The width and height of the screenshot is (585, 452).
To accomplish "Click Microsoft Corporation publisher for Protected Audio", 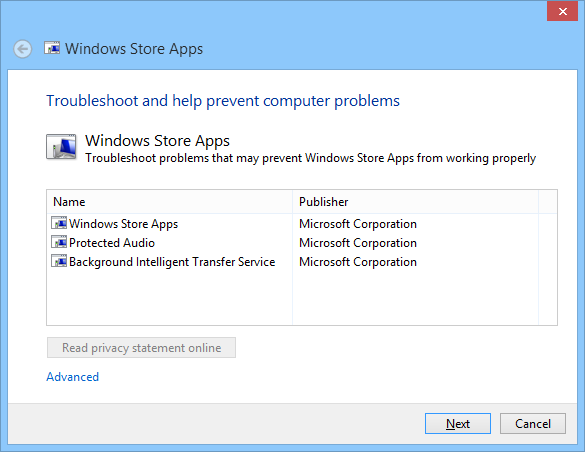I will [358, 243].
